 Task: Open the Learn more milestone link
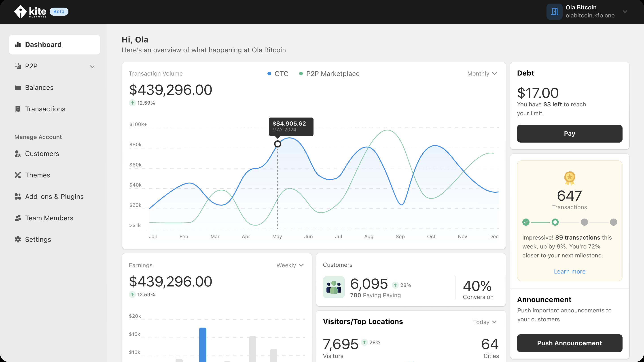coord(570,271)
